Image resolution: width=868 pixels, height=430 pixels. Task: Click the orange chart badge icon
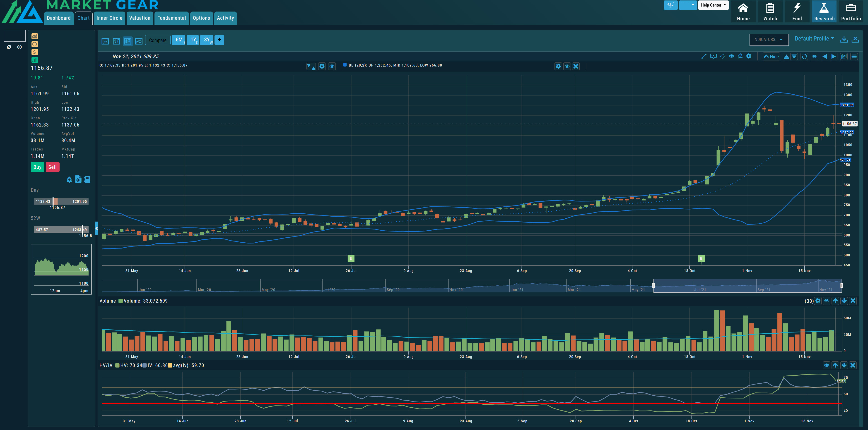coord(34,36)
